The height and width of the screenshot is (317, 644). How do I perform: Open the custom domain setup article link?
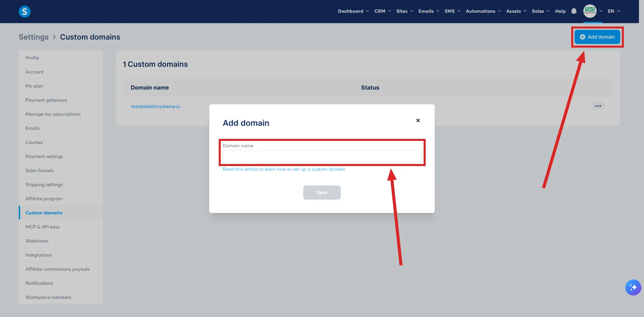pyautogui.click(x=284, y=169)
